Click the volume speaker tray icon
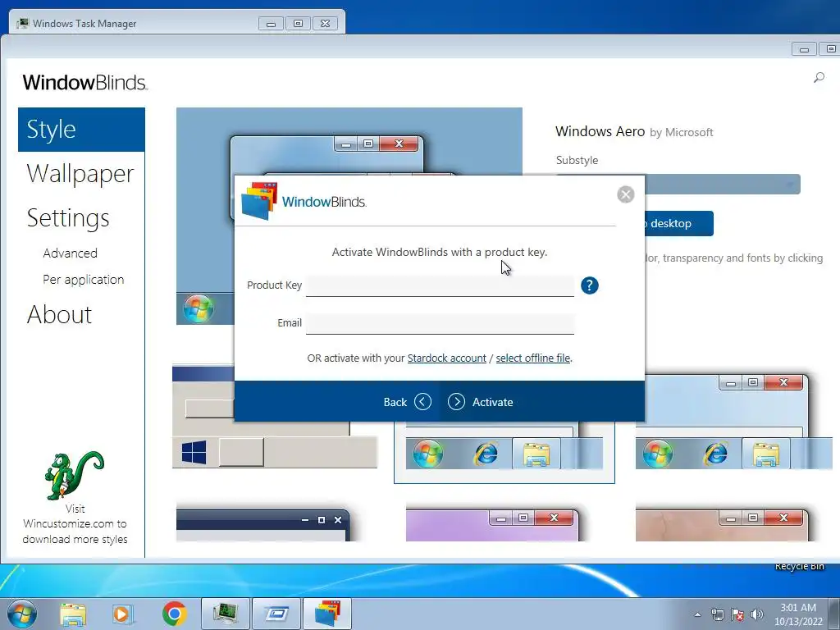Screen dimensions: 840x630 point(757,614)
